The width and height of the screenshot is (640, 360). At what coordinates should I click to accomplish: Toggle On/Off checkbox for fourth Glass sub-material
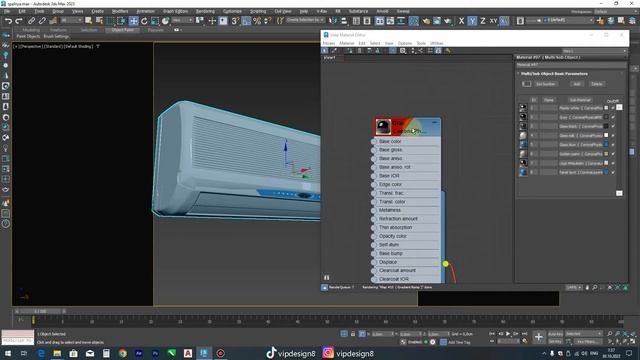[613, 136]
